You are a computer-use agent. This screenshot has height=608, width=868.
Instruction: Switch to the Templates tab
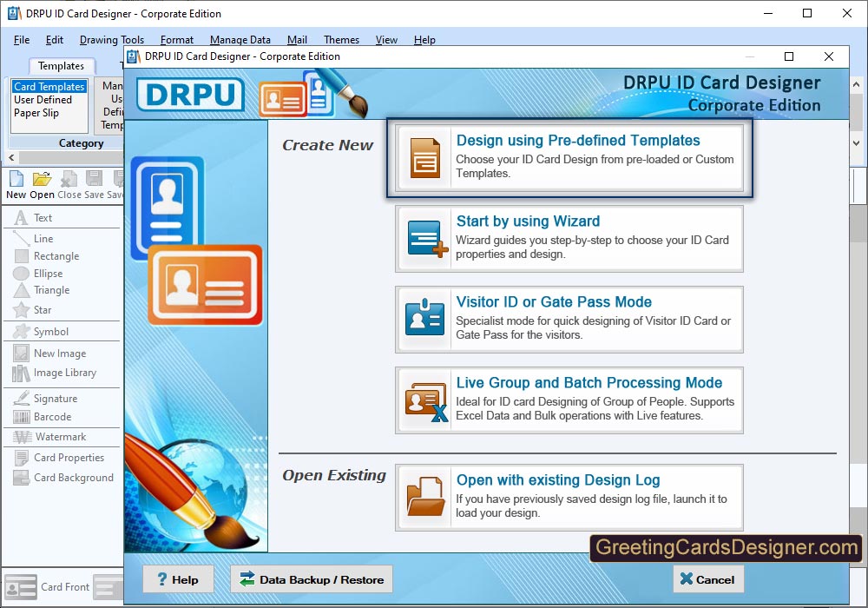tap(61, 66)
